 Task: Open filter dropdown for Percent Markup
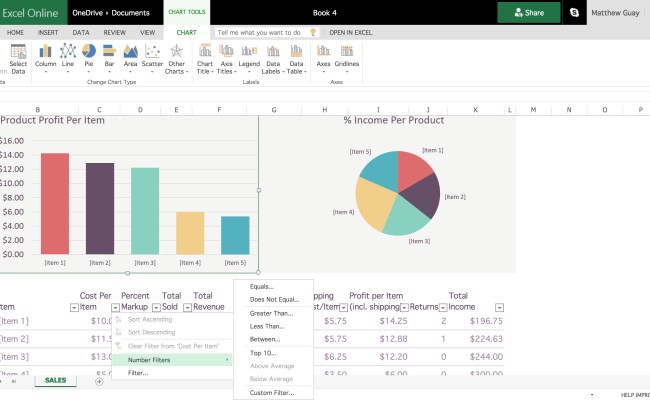(x=156, y=308)
